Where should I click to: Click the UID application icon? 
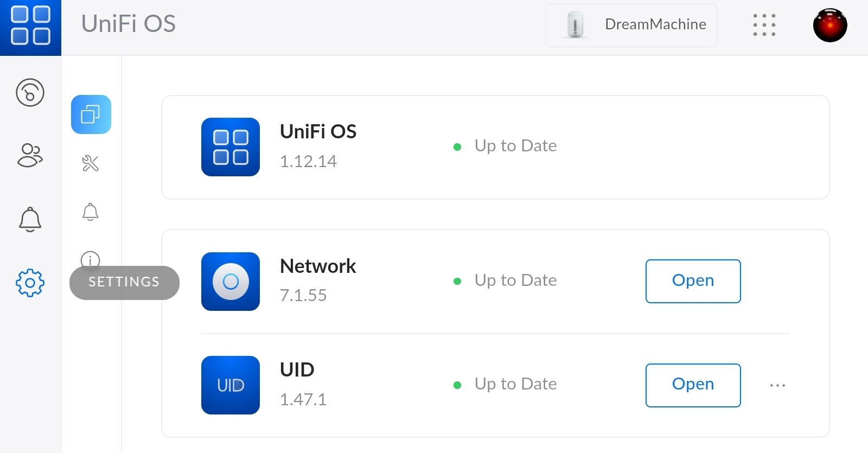pos(231,385)
